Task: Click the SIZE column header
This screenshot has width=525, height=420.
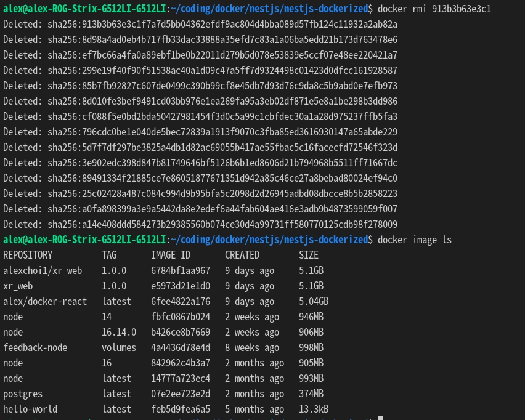Action: coord(309,256)
